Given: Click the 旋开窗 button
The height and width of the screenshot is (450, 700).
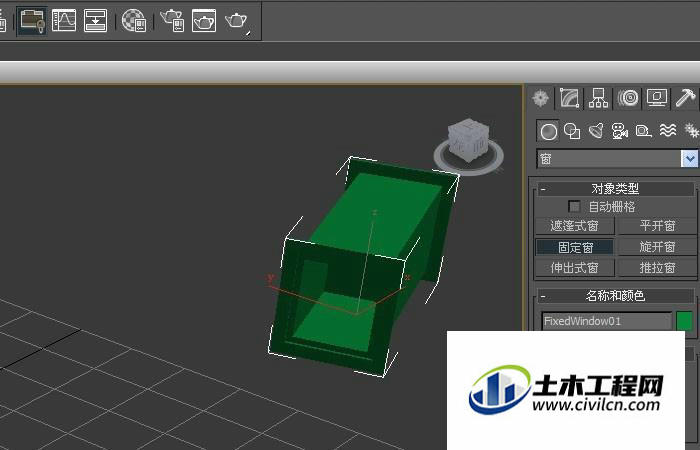Looking at the screenshot, I should 657,247.
